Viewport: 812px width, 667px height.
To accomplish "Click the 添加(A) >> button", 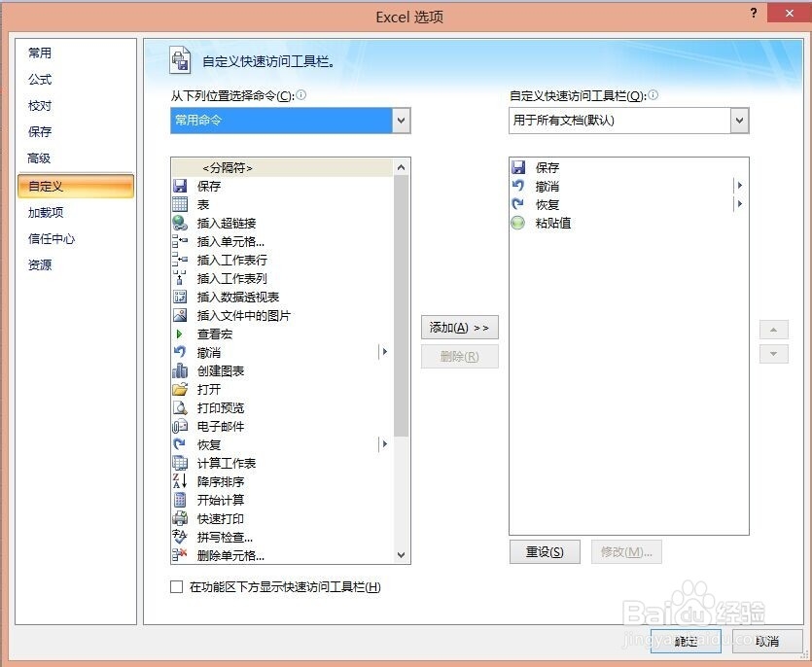I will click(x=460, y=328).
